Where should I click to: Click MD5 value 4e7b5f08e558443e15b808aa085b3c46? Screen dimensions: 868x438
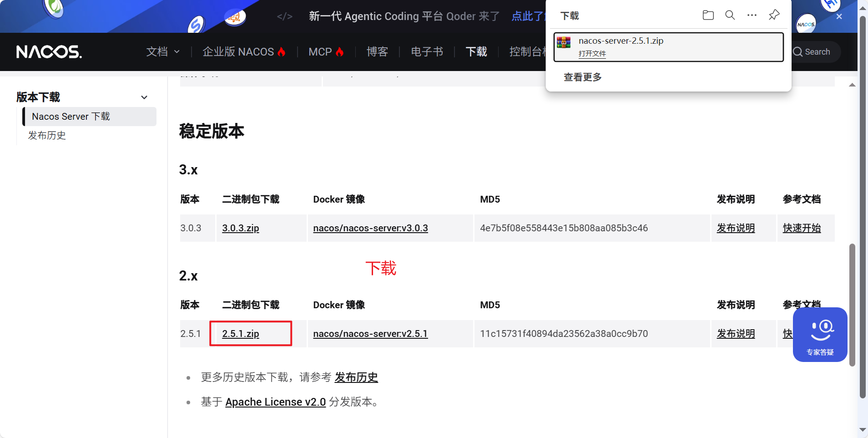tap(564, 228)
